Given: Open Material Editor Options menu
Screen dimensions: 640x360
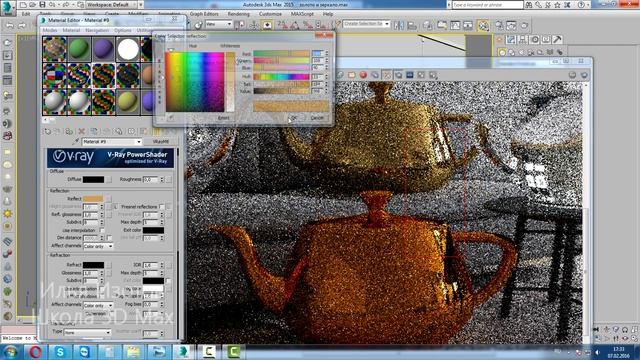Looking at the screenshot, I should pos(122,30).
